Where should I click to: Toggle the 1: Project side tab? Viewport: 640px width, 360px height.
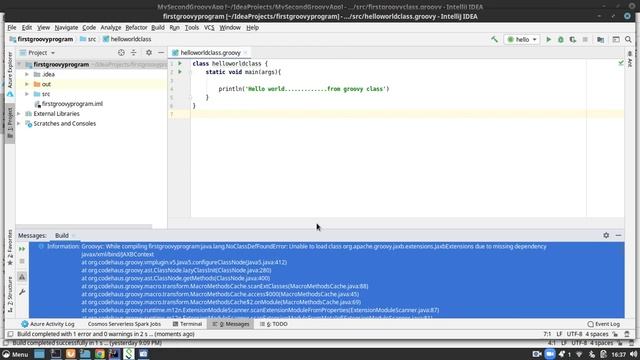click(10, 124)
